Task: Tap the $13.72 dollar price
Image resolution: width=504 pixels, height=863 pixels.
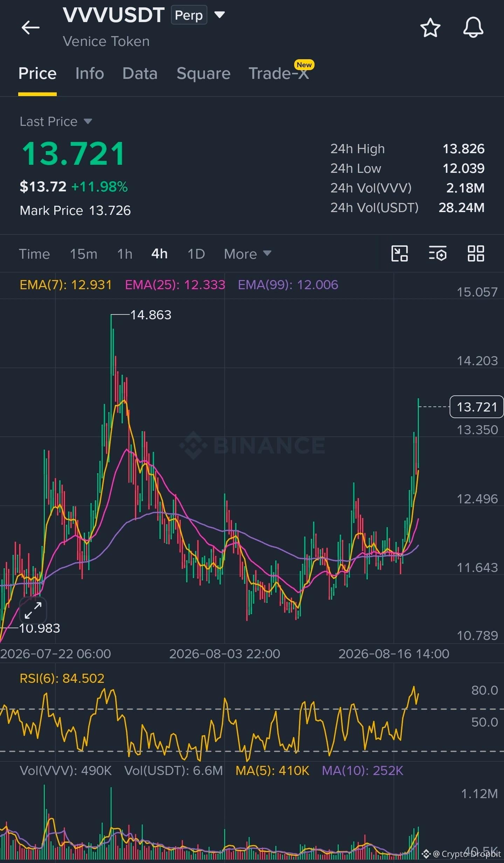Action: pos(43,187)
